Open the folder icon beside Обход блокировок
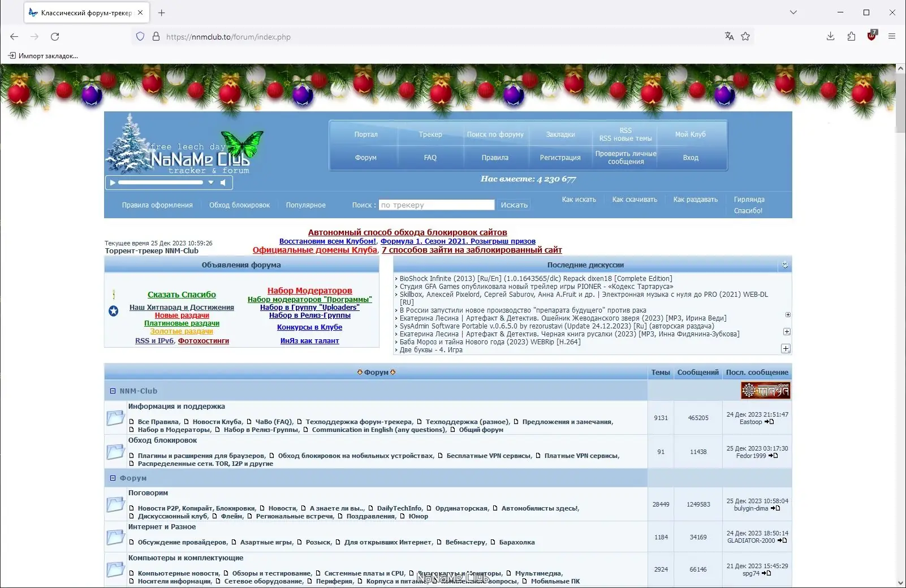The height and width of the screenshot is (588, 906). pos(115,452)
